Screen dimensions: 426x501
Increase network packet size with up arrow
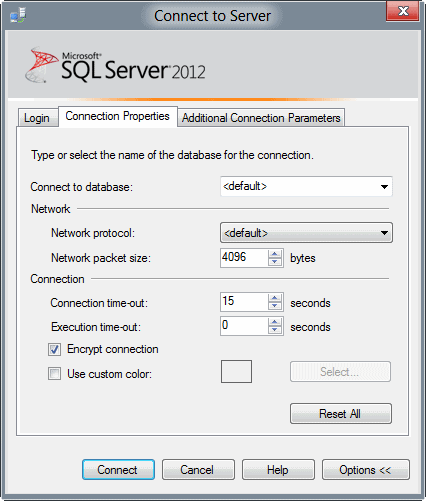pos(275,254)
